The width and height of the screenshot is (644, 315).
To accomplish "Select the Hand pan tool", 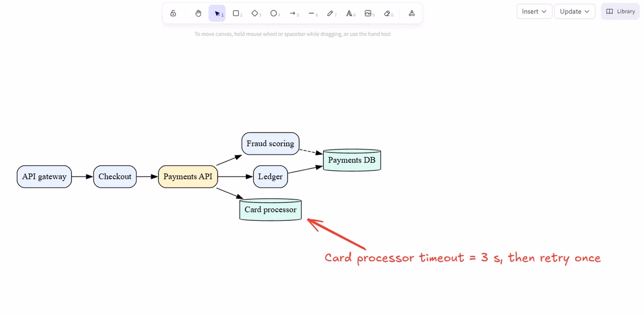I will pyautogui.click(x=198, y=13).
